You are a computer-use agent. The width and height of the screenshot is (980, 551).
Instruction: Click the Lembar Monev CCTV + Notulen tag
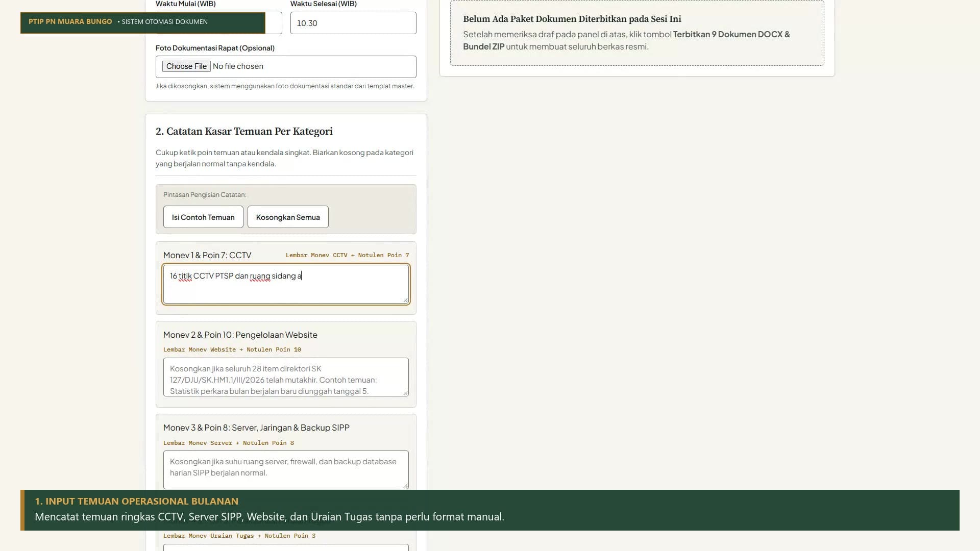tap(347, 255)
